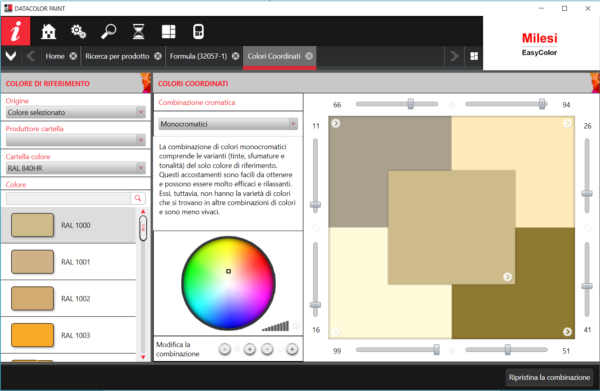Select the RAL 1002 color swatch
The image size is (600, 391).
[x=33, y=298]
